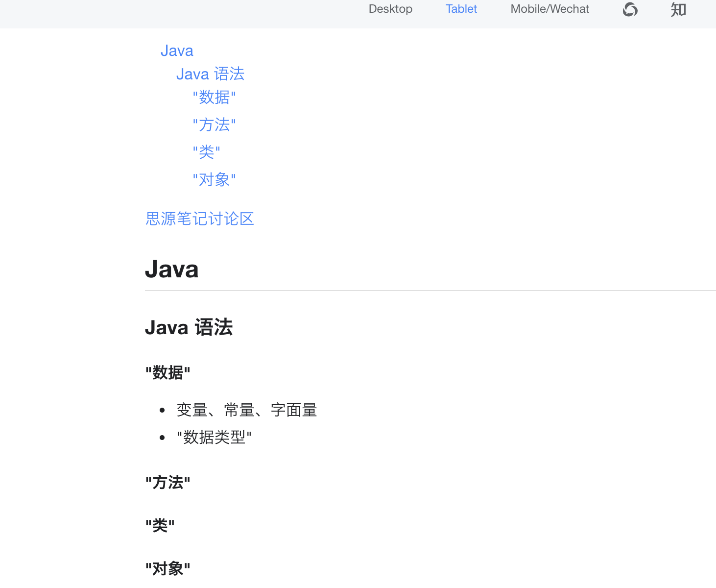Click the circular logo icon in the header
Image resolution: width=716 pixels, height=588 pixels.
click(x=629, y=9)
